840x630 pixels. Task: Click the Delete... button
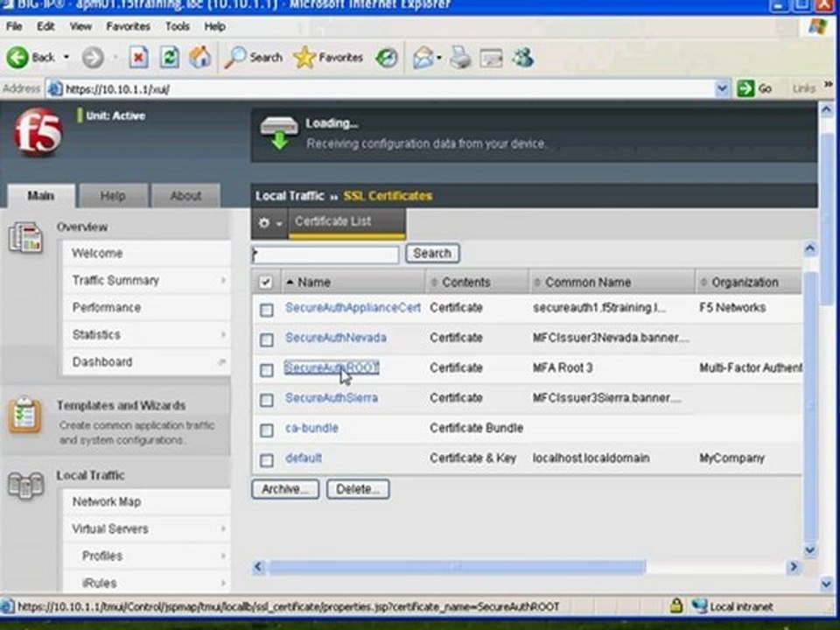pos(358,489)
